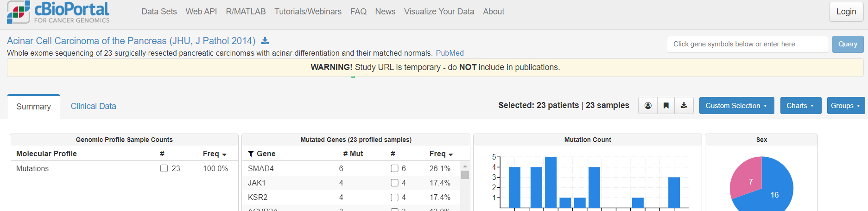
Task: Tick the KSR2 gene checkbox
Action: pyautogui.click(x=394, y=197)
